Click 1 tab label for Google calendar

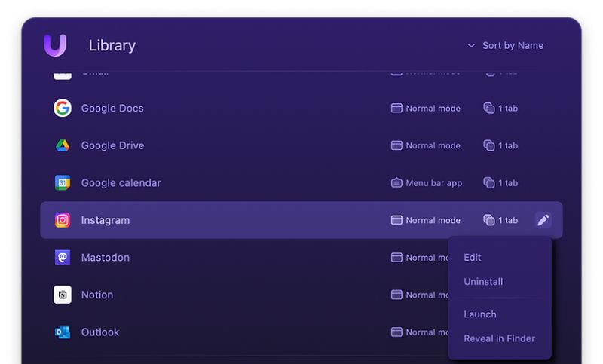click(x=508, y=183)
